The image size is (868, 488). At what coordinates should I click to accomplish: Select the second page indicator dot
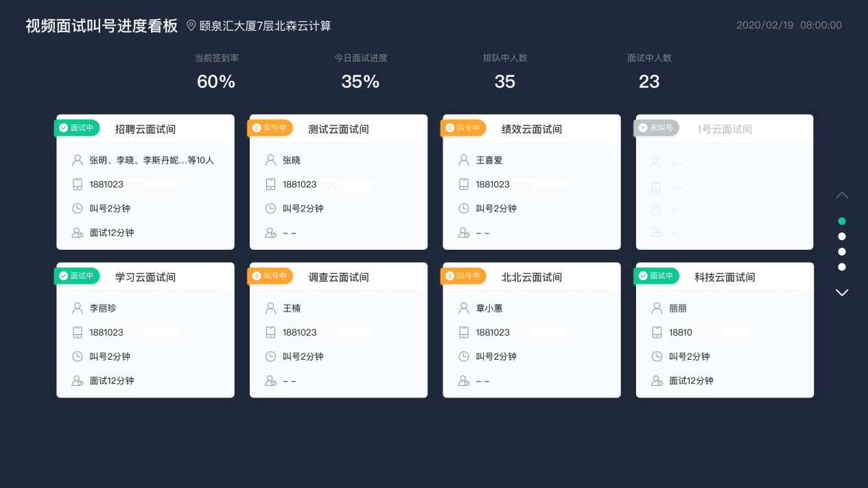[842, 236]
